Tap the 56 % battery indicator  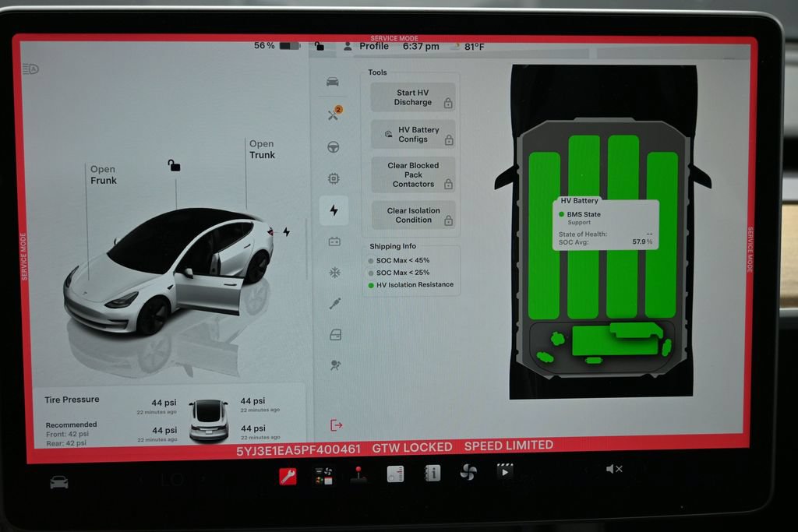(277, 46)
